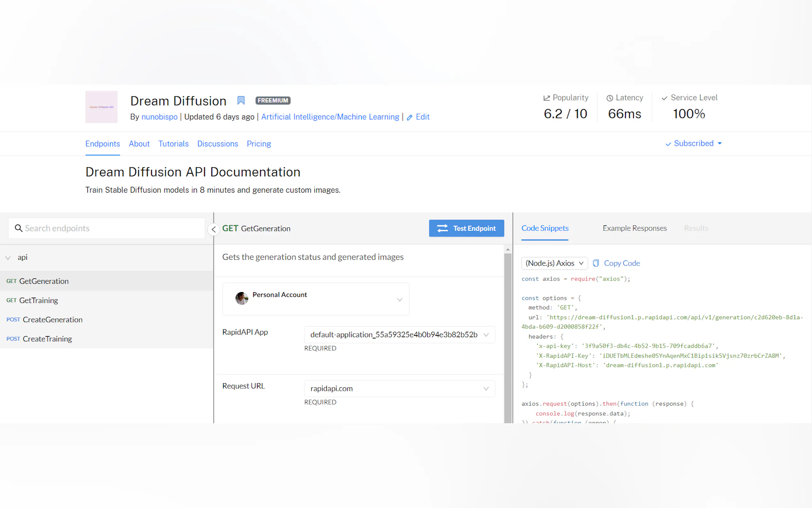The height and width of the screenshot is (508, 812).
Task: Collapse the api endpoint group
Action: tap(8, 258)
